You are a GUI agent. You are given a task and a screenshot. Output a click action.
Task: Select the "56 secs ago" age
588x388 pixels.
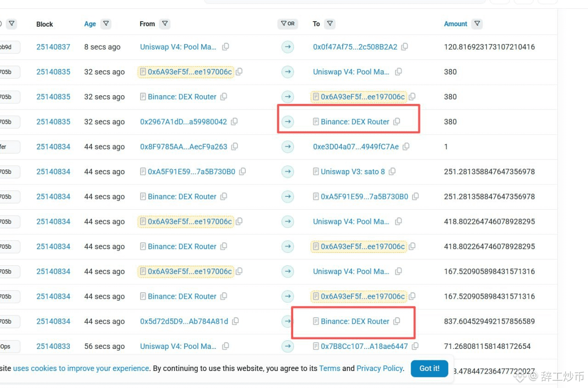[x=104, y=346]
